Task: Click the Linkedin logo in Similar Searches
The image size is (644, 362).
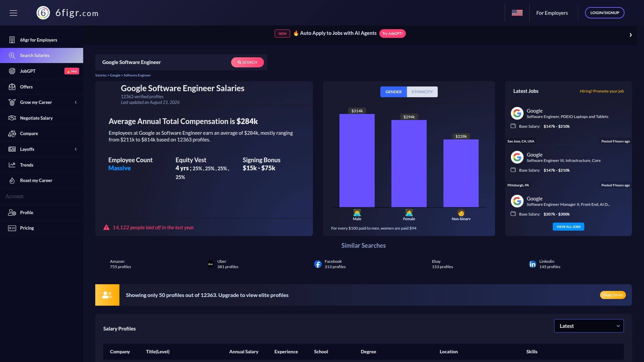Action: point(532,264)
